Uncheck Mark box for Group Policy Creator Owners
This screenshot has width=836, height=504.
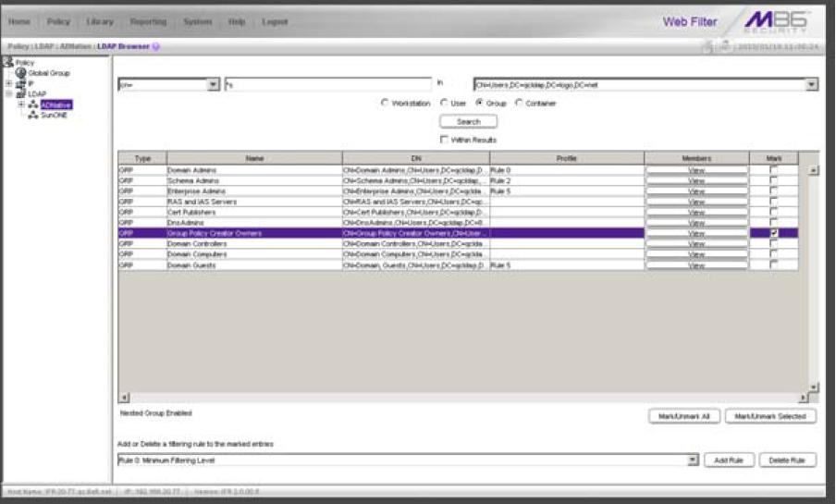coord(773,233)
